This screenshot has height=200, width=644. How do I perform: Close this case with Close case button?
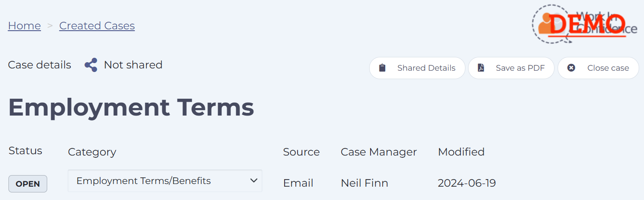(598, 68)
